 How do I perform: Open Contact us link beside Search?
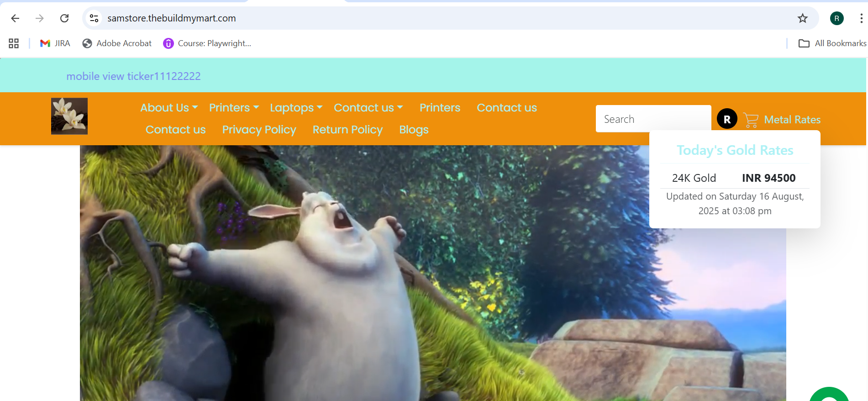(x=507, y=108)
